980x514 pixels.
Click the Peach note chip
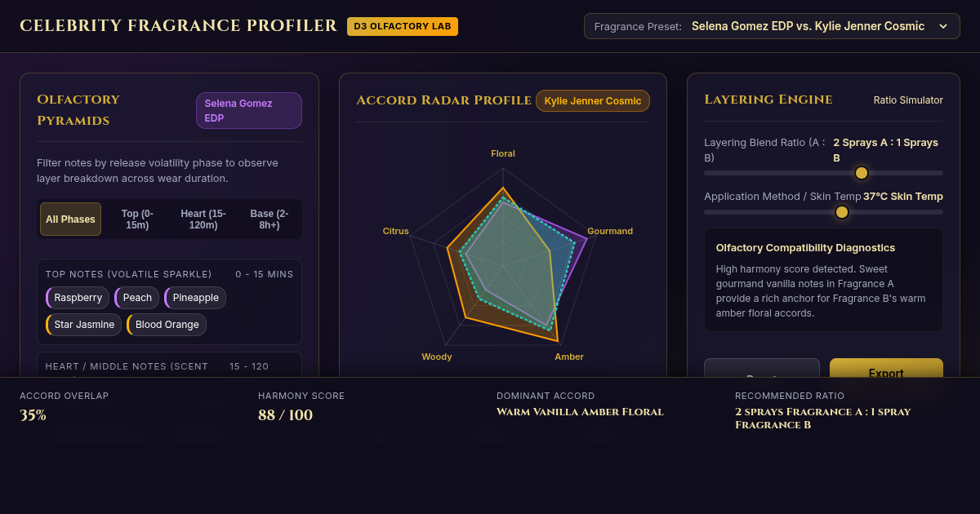[137, 298]
